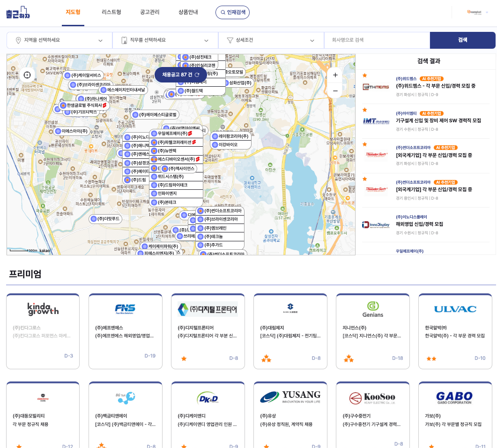Focus the 회사명으로 검색 input field
Viewport: 497px width, 448px height.
click(377, 40)
